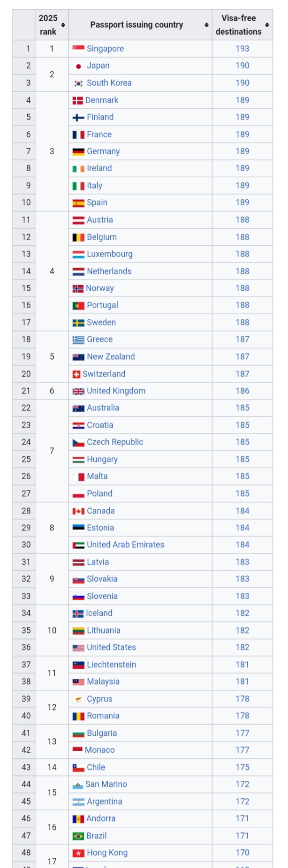Sort table by 2025 rank column
Image resolution: width=288 pixels, height=868 pixels.
click(x=63, y=25)
